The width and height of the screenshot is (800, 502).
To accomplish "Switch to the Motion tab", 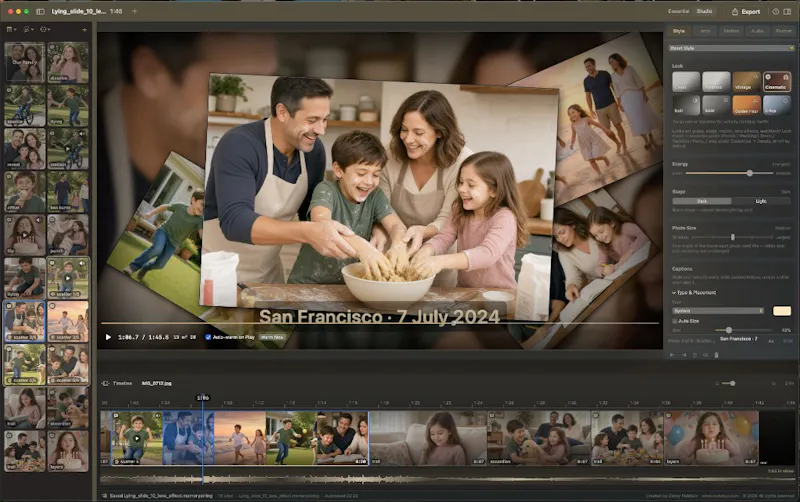I will tap(731, 31).
